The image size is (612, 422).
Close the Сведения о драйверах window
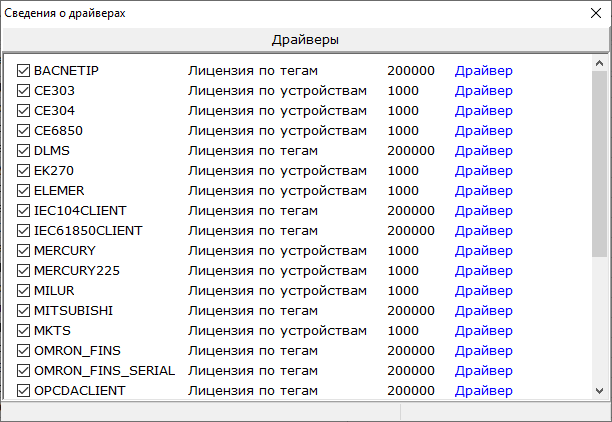(596, 13)
